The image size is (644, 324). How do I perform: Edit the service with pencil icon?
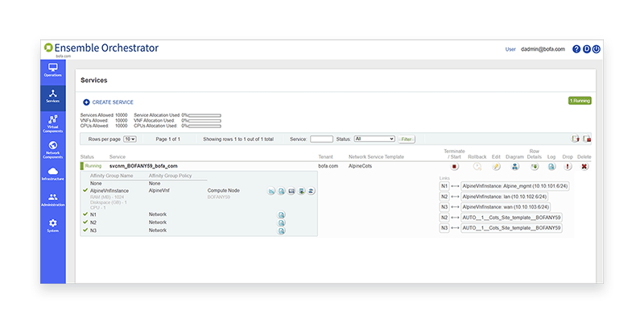point(496,167)
